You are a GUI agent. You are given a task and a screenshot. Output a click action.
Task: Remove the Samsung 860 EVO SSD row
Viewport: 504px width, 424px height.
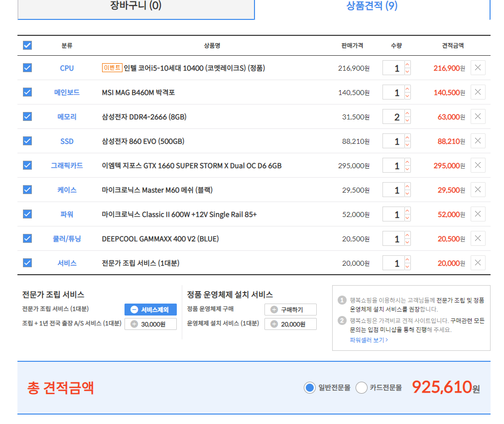(478, 141)
